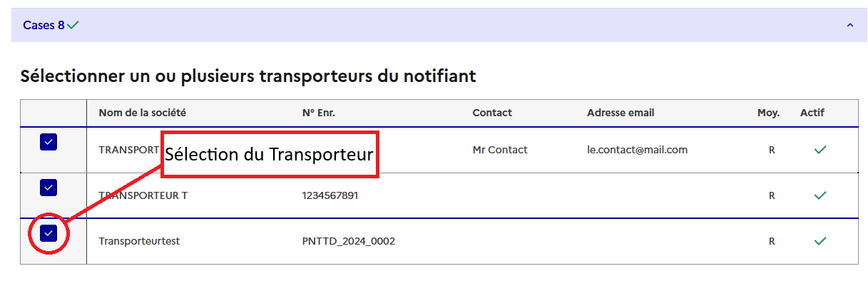Click the Sélection du Transporteur annotation label
This screenshot has height=281, width=868.
[x=270, y=154]
